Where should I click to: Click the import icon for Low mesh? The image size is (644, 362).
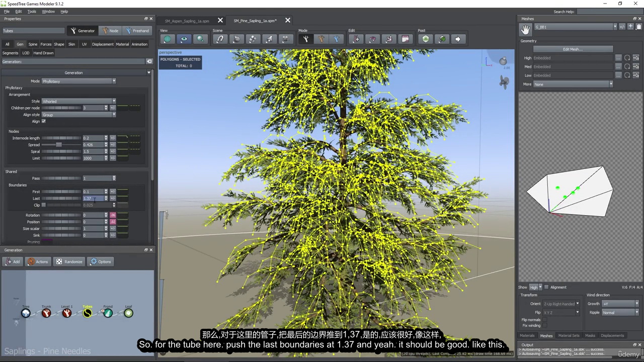(636, 75)
